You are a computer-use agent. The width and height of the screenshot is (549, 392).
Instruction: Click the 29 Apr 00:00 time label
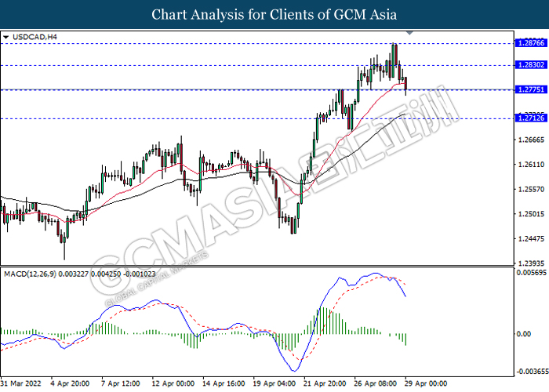[x=426, y=383]
